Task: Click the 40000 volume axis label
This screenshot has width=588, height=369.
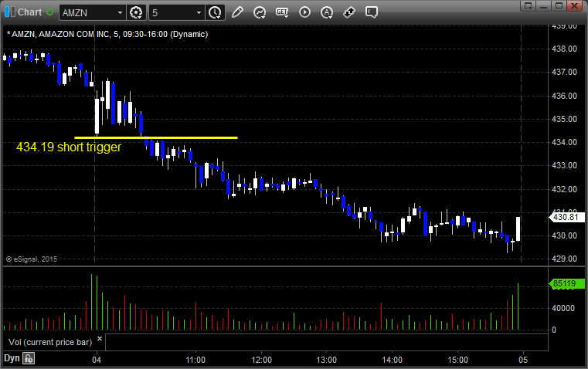Action: click(563, 308)
